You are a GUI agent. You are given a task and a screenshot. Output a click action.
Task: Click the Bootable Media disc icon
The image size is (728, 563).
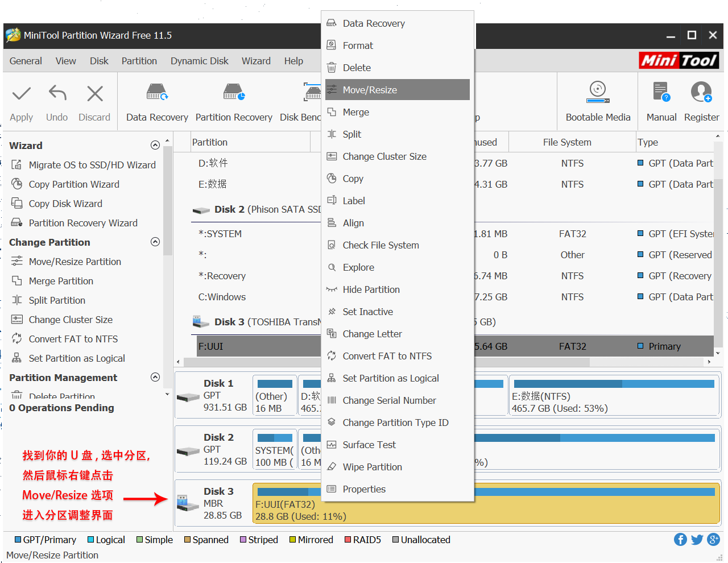(x=598, y=92)
